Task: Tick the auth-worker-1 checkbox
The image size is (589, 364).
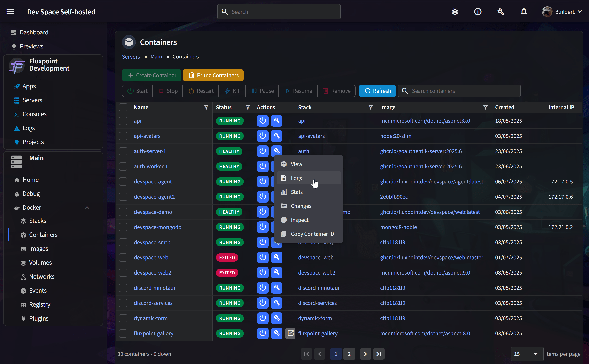Action: (x=123, y=166)
